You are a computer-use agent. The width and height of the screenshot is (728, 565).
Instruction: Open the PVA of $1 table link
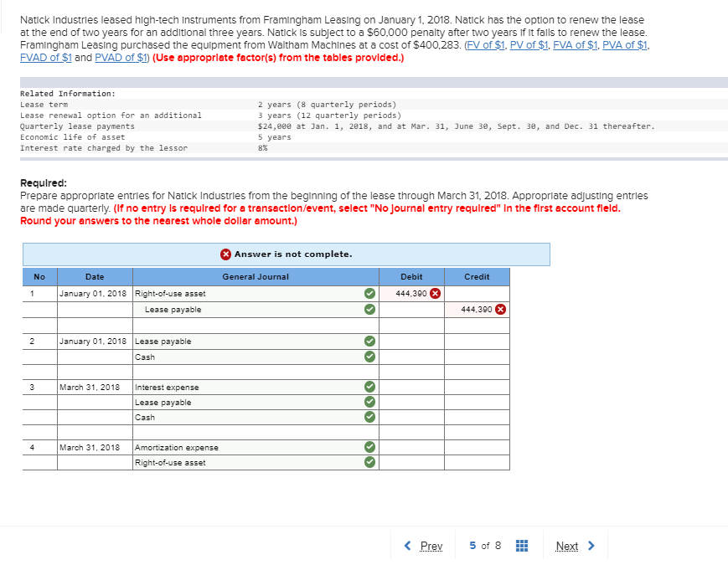click(625, 45)
